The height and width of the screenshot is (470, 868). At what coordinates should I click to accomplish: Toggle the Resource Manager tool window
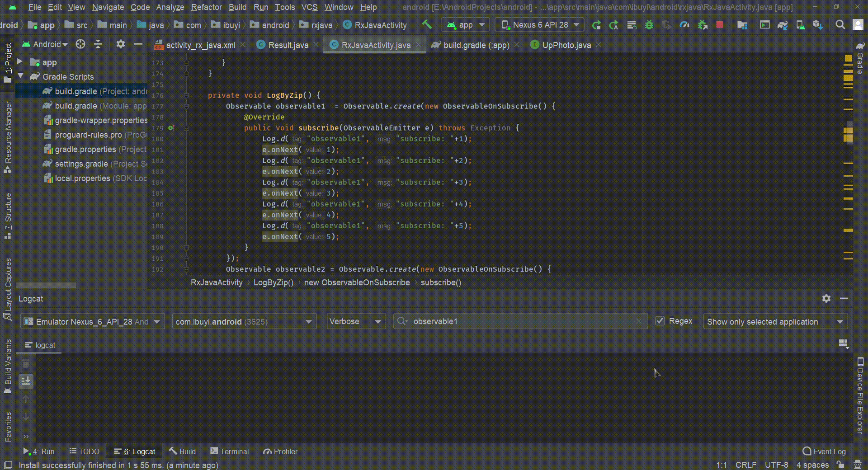coord(8,137)
